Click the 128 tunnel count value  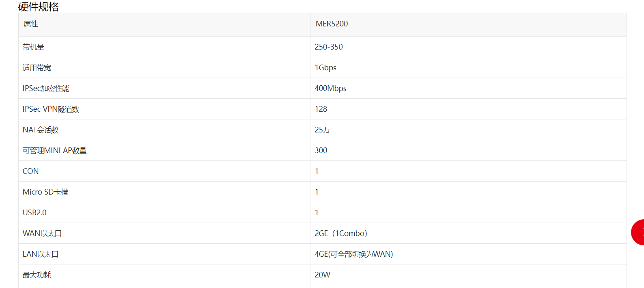pos(321,109)
